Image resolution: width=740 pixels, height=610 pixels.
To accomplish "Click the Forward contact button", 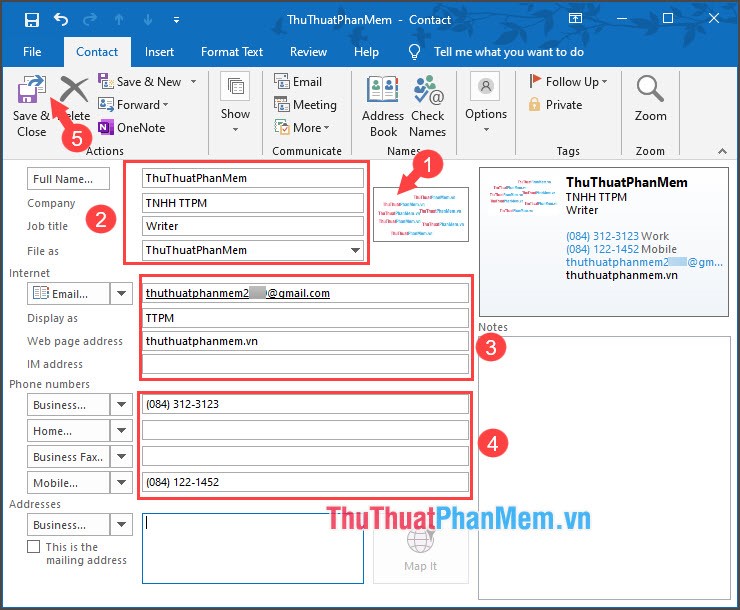I will 134,104.
